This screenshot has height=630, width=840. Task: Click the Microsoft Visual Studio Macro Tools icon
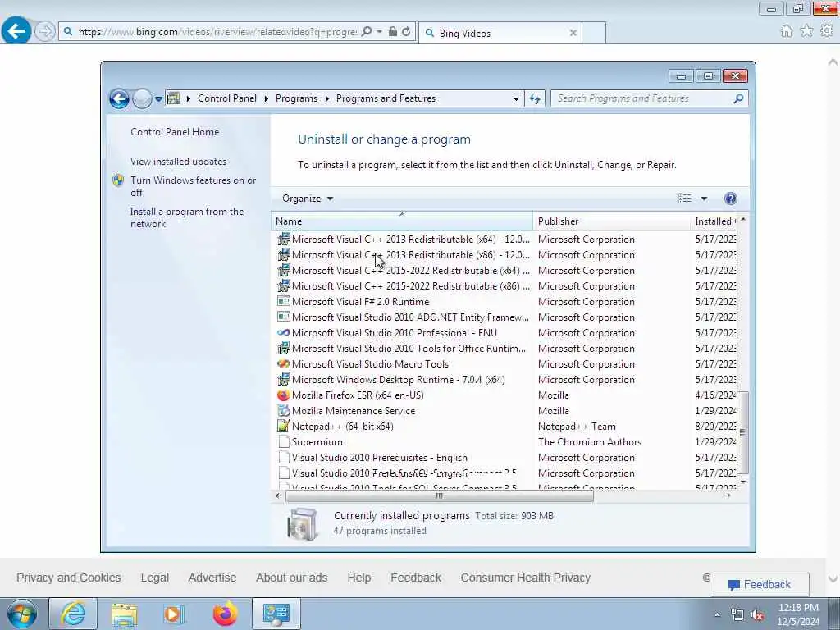click(283, 363)
